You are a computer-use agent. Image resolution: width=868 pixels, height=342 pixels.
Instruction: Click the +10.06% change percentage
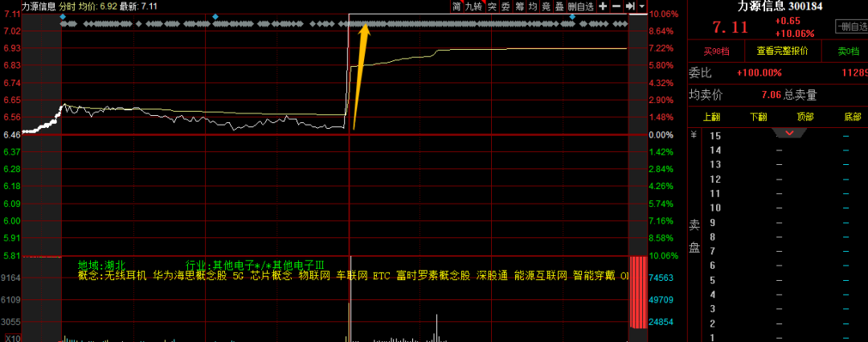tap(794, 34)
